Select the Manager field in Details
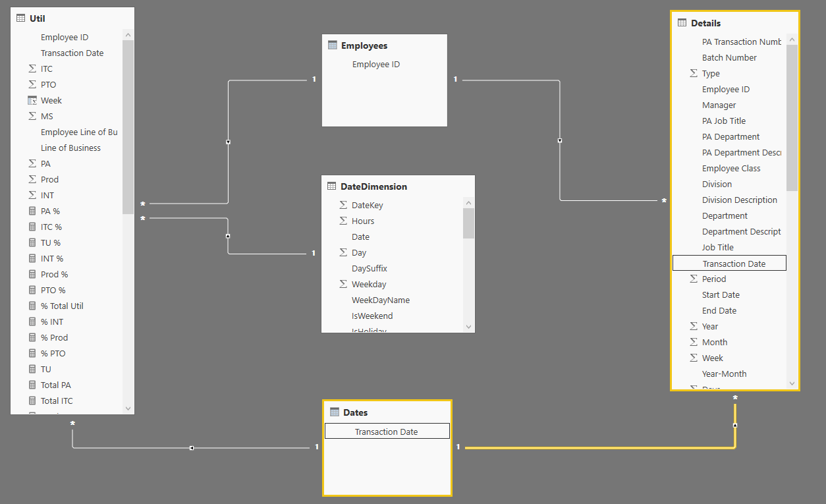This screenshot has height=504, width=826. [719, 105]
